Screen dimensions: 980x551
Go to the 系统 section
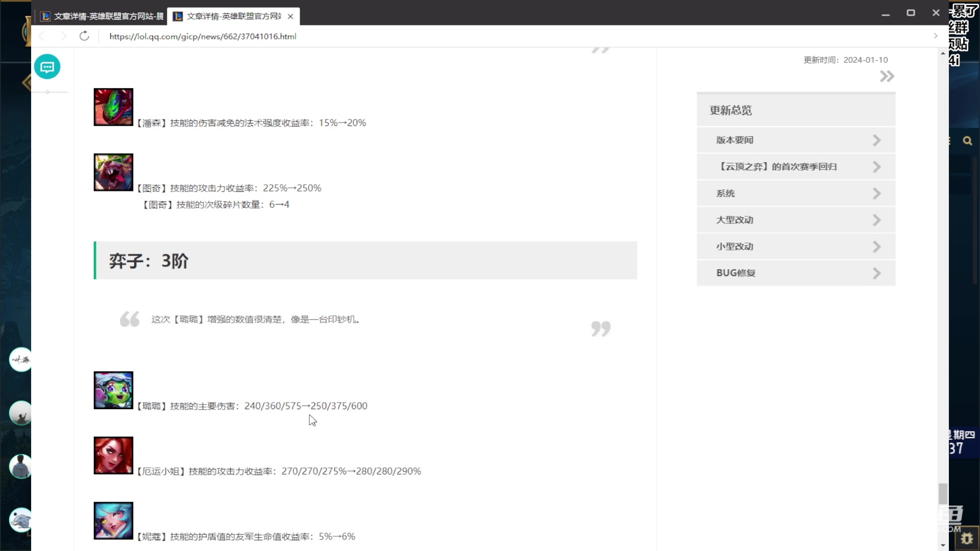point(796,193)
